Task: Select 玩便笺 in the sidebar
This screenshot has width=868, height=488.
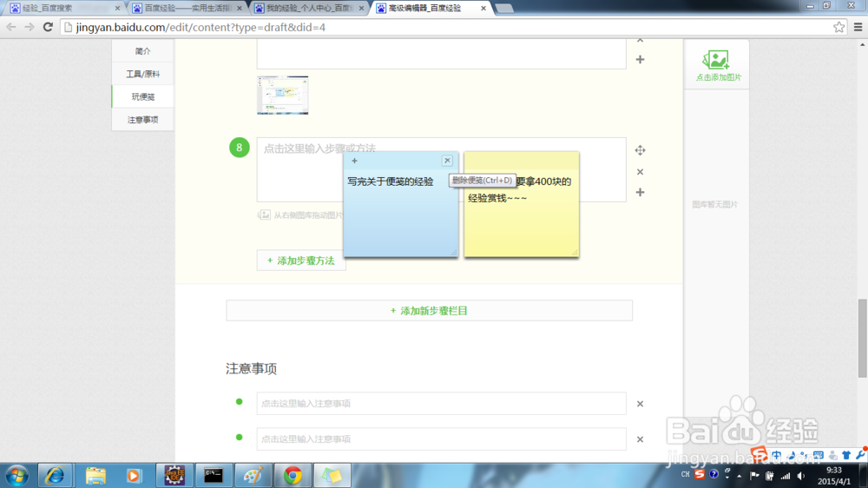Action: [x=143, y=96]
